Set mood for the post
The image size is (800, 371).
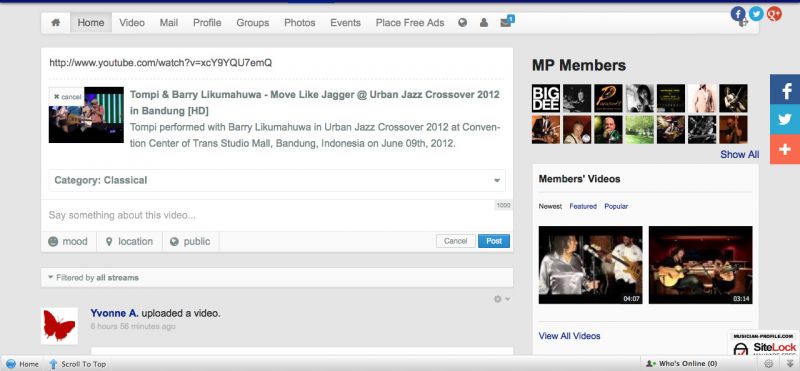[68, 241]
